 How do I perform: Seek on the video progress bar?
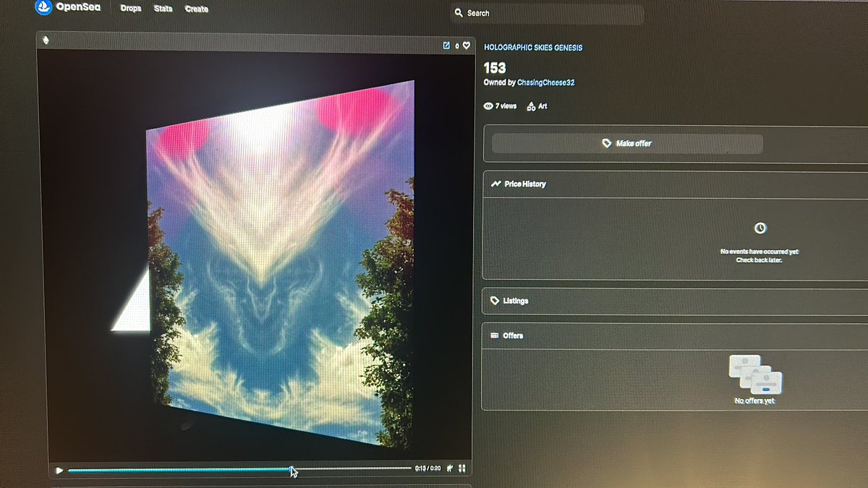(239, 469)
